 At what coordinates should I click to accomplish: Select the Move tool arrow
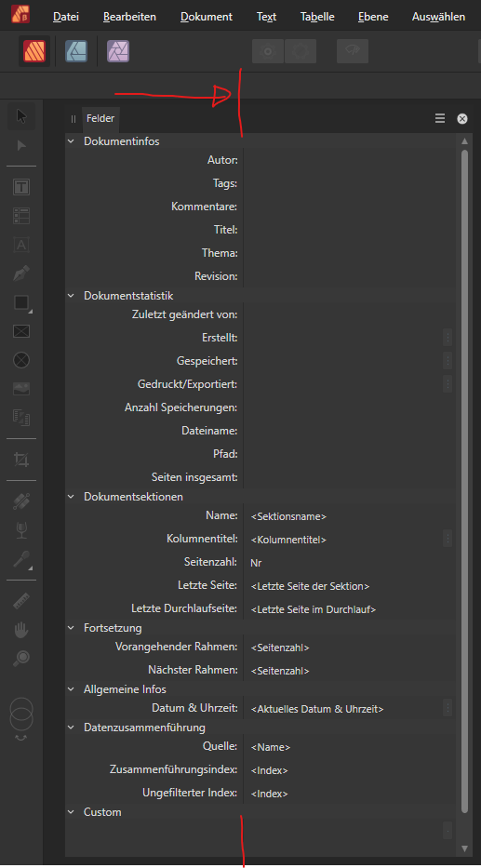[x=21, y=116]
